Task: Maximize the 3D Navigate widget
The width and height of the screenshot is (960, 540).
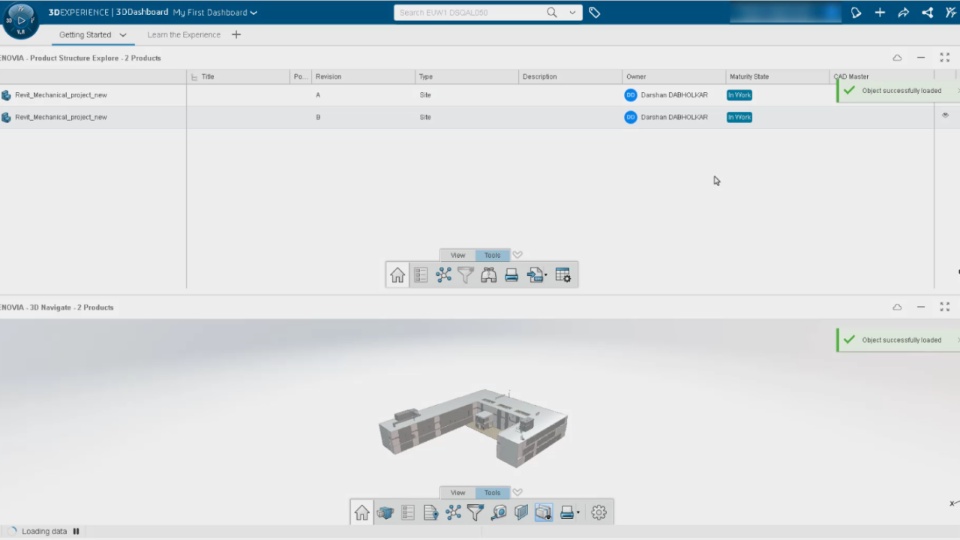Action: pyautogui.click(x=945, y=307)
